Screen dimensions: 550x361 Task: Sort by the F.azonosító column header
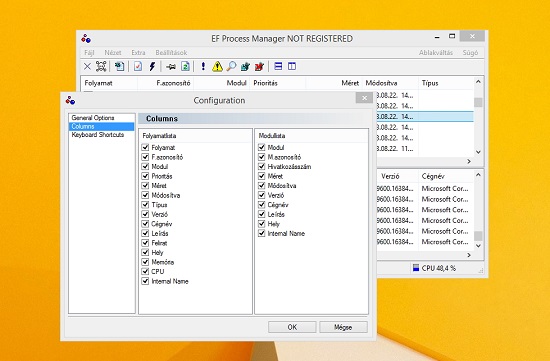coord(166,83)
